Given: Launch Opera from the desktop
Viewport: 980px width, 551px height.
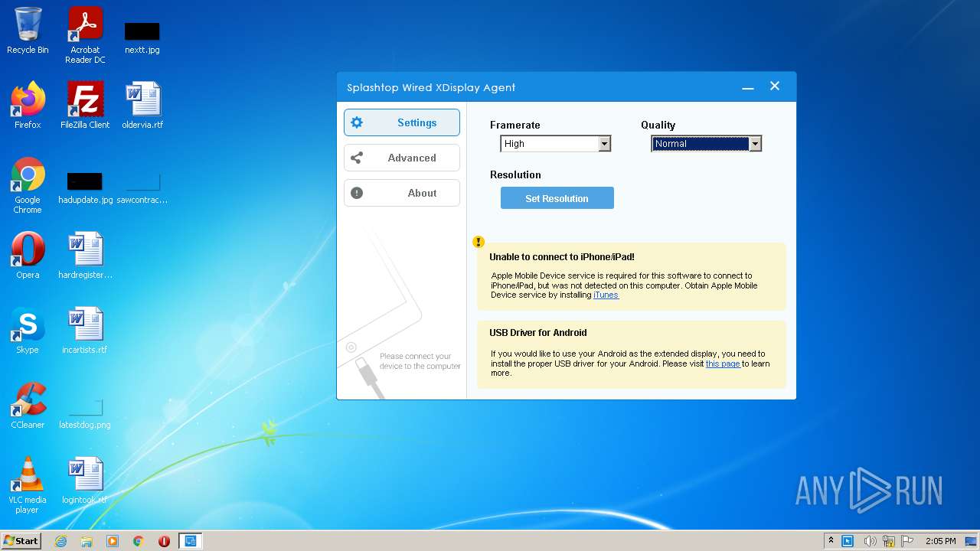Looking at the screenshot, I should [28, 255].
